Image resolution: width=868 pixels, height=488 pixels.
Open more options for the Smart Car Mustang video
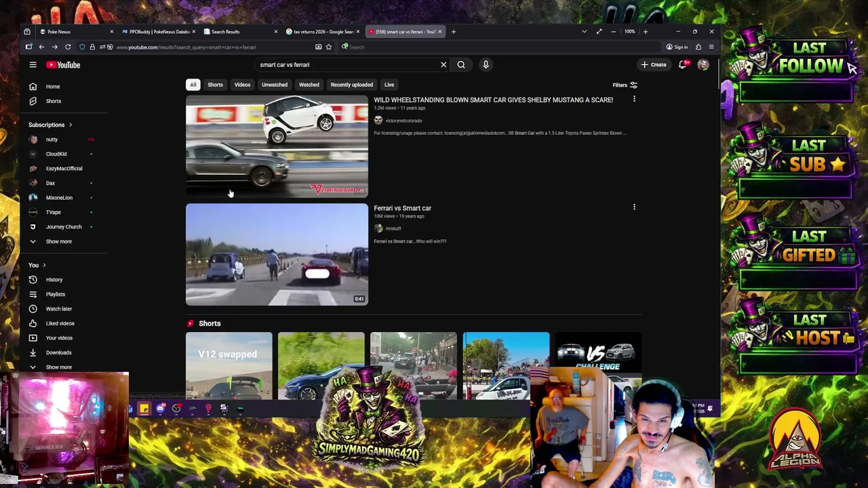tap(634, 100)
